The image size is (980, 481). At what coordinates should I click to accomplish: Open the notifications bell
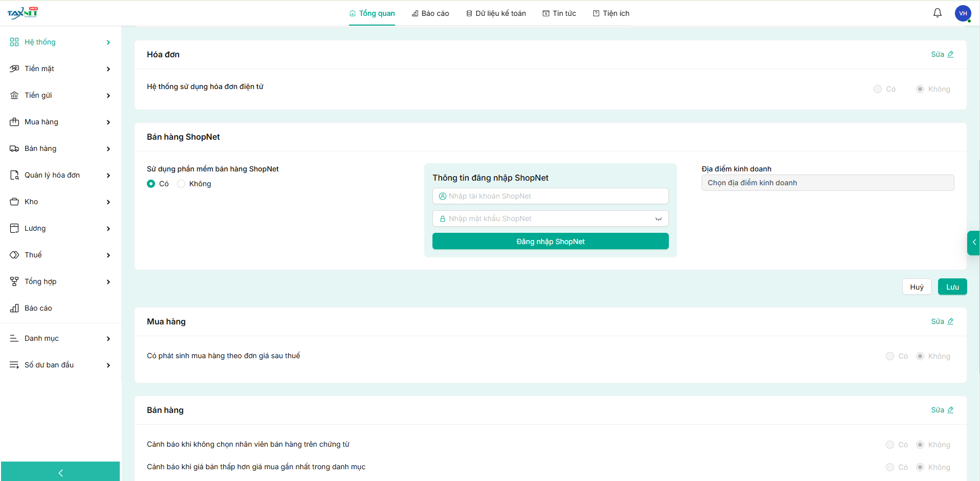938,13
